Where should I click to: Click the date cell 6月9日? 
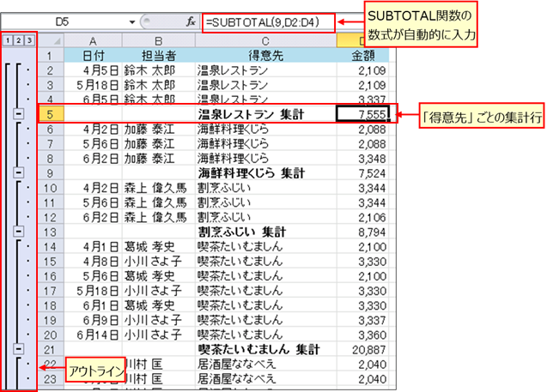[x=93, y=320]
